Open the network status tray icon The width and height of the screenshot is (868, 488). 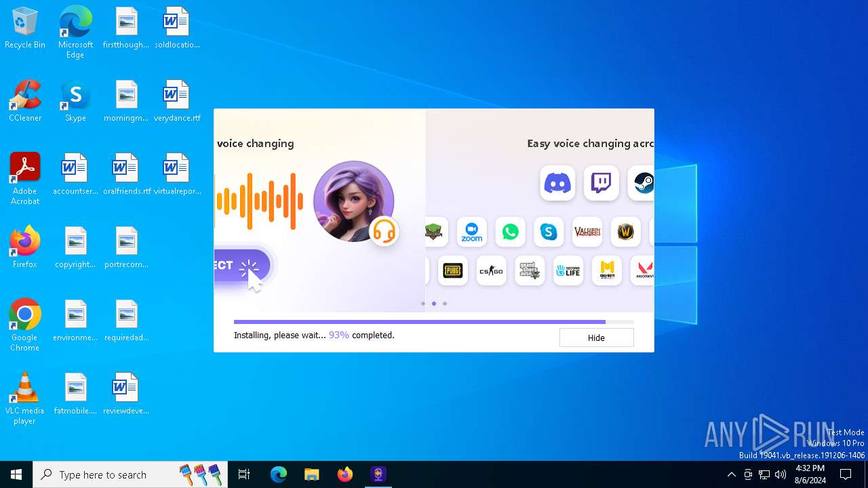coord(764,474)
